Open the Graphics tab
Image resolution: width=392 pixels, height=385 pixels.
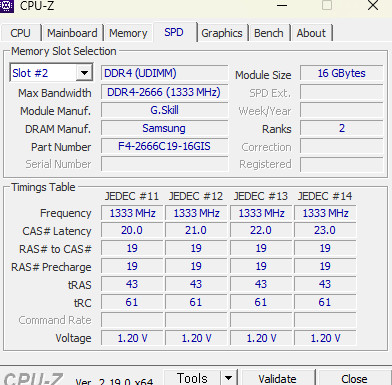tap(222, 33)
